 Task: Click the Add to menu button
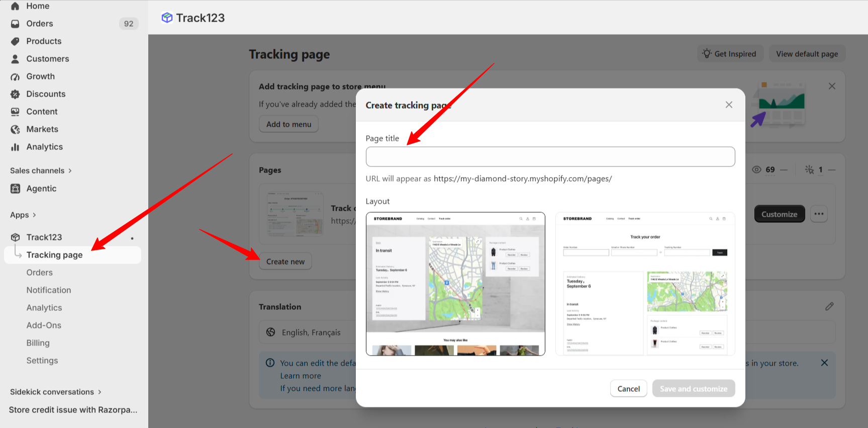[289, 124]
